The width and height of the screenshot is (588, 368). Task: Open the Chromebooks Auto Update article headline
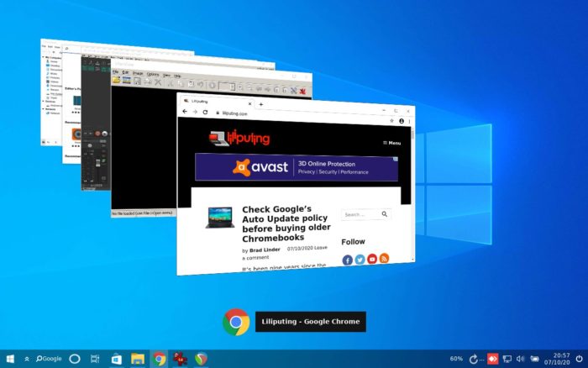286,223
